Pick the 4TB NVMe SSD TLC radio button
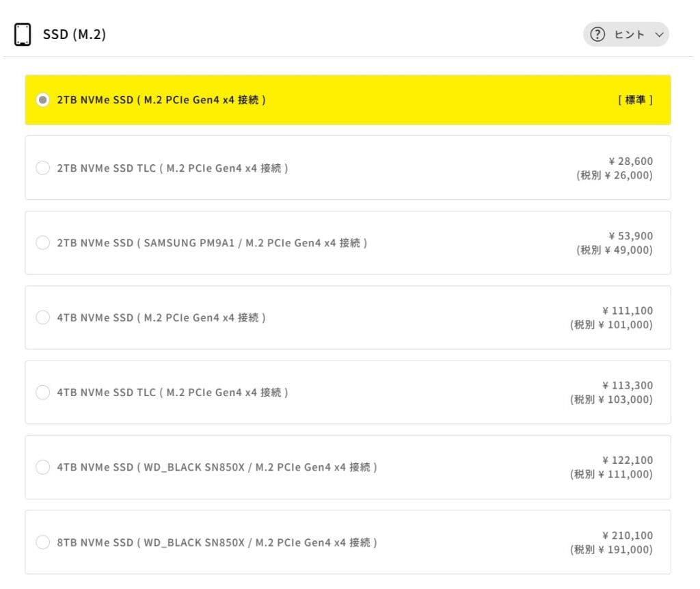This screenshot has width=700, height=589. pos(42,392)
